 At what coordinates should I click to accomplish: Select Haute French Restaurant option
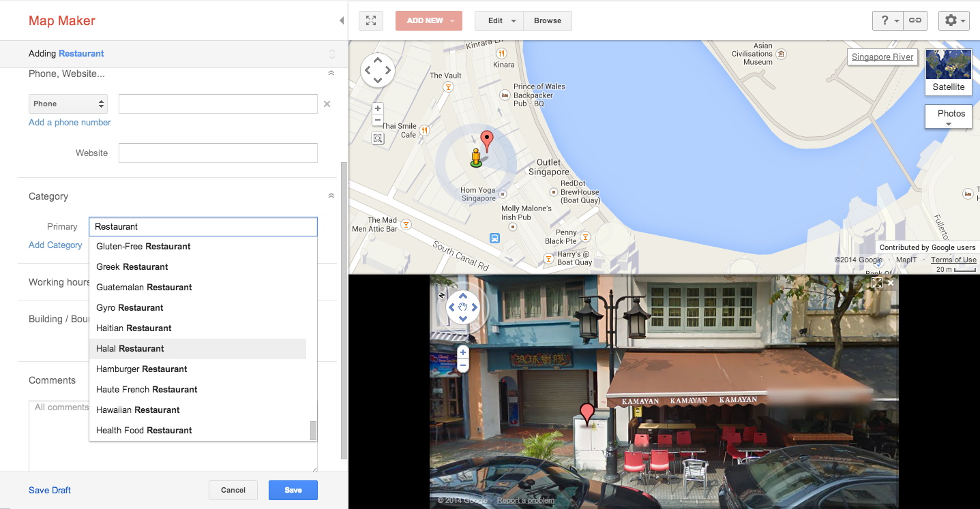(198, 389)
